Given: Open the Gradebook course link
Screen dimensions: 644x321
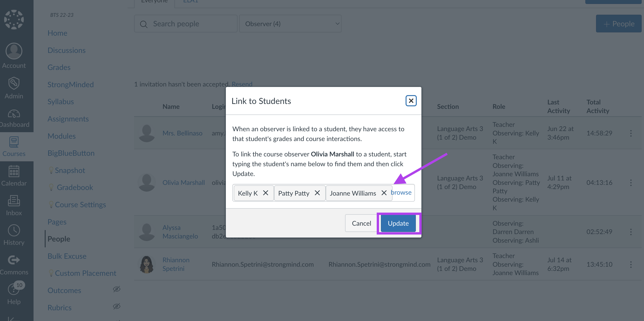Looking at the screenshot, I should pos(75,188).
